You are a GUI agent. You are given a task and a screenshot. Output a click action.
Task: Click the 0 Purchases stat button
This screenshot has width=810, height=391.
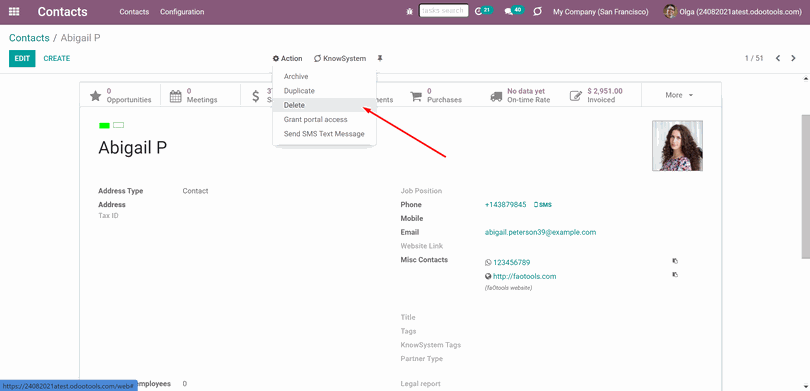(x=441, y=95)
